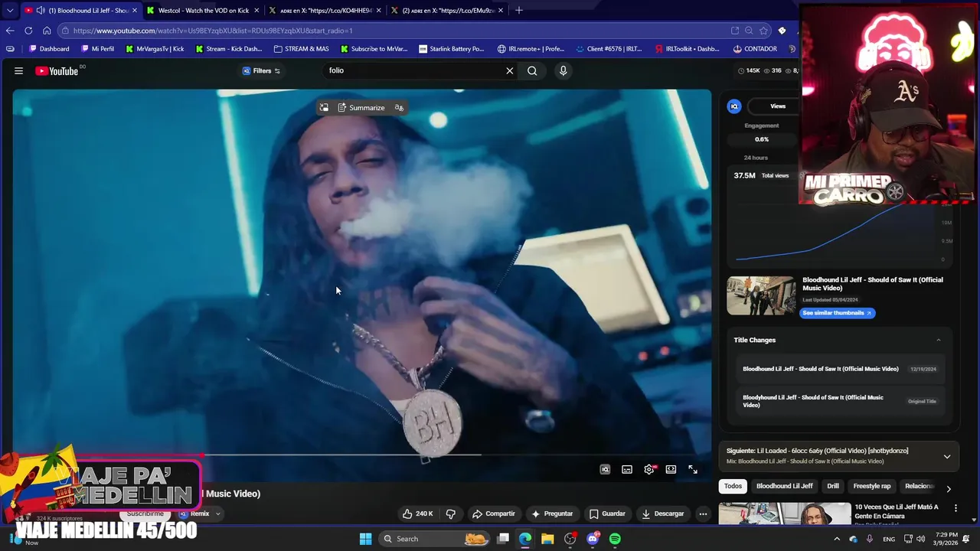Select the Views tab in vidIQ panel
The image size is (980, 551).
[778, 106]
